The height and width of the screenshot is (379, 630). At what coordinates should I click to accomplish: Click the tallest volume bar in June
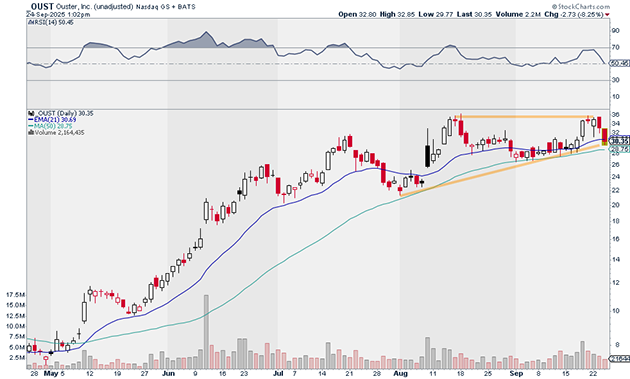(206, 332)
